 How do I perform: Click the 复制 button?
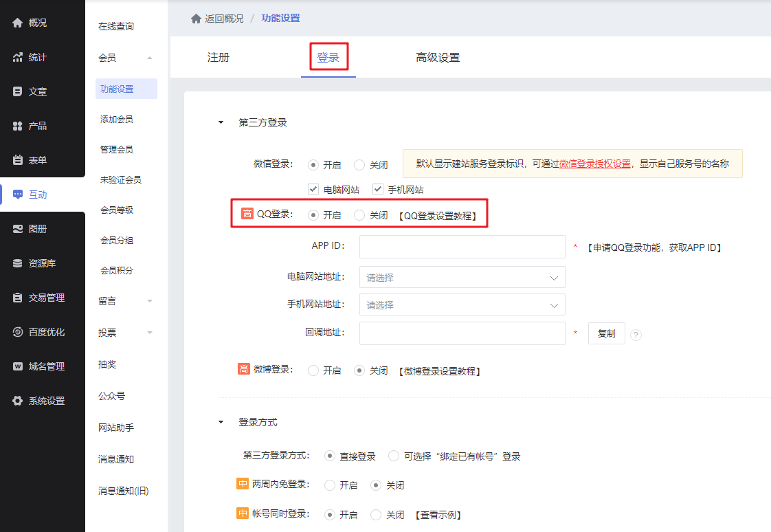(x=606, y=333)
